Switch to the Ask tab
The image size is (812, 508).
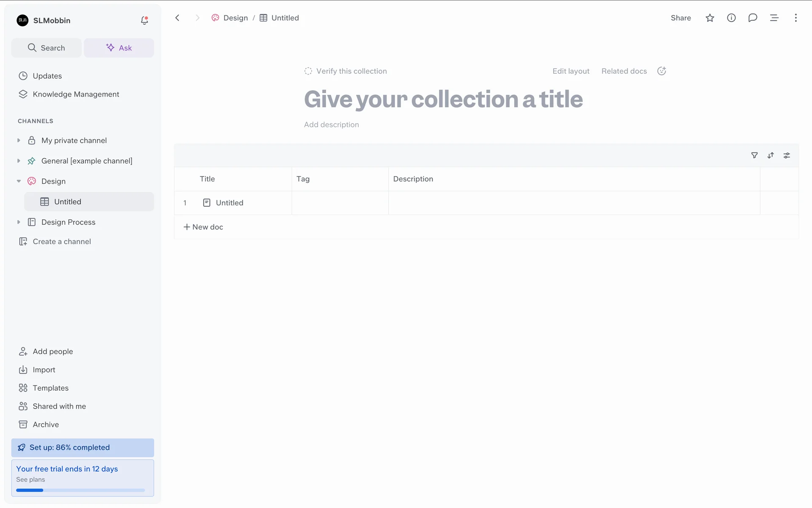(119, 48)
